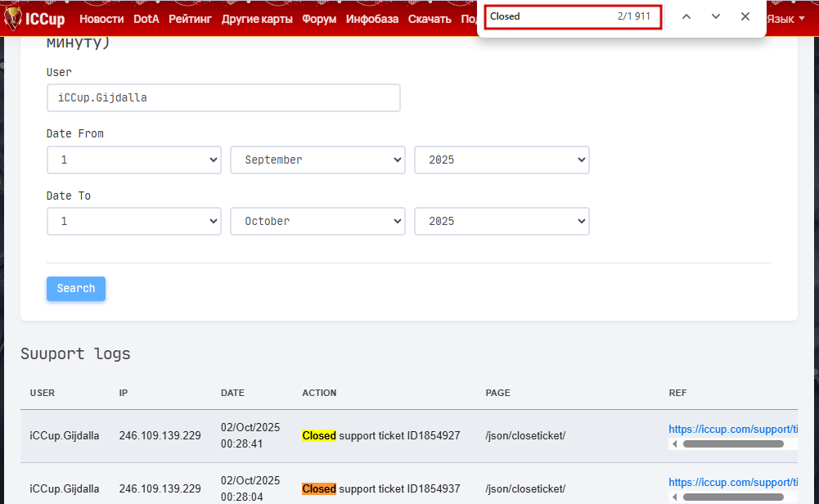The height and width of the screenshot is (504, 819).
Task: Click the DATE column header
Action: (x=232, y=393)
